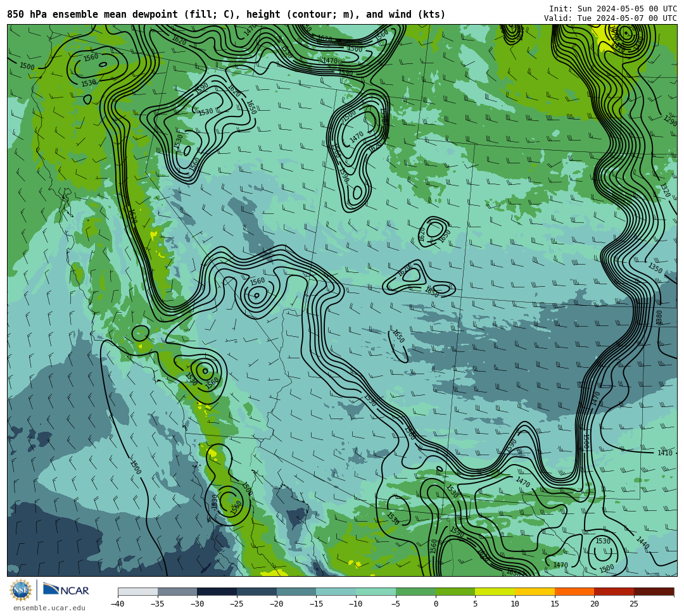
Task: Click the -30 colorbar tick label
Action: (x=197, y=604)
